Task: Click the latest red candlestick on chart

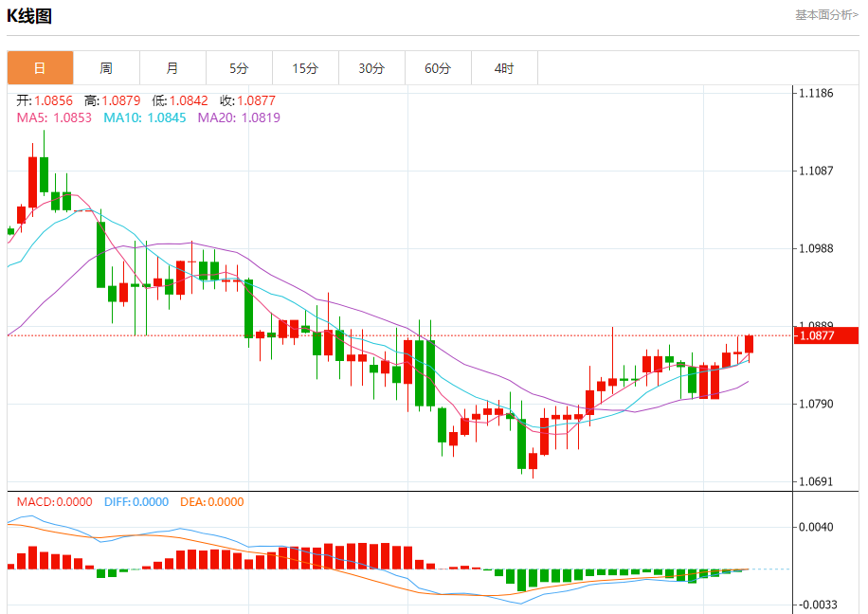Action: 749,344
